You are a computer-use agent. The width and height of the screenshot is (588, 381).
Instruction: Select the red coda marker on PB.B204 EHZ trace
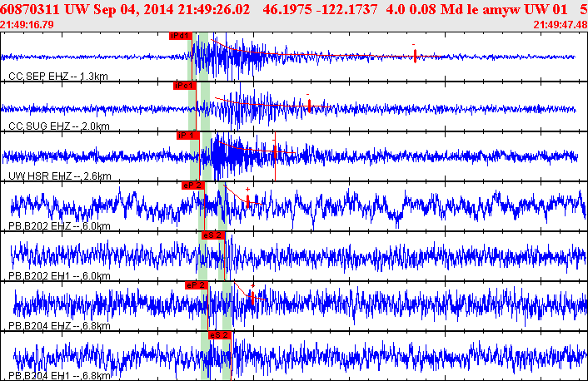252,297
